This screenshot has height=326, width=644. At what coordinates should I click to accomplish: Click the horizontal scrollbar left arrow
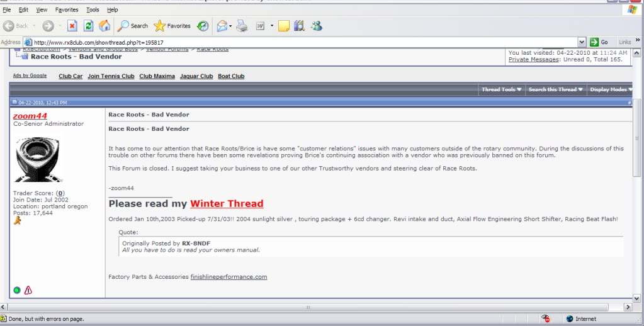tap(3, 306)
